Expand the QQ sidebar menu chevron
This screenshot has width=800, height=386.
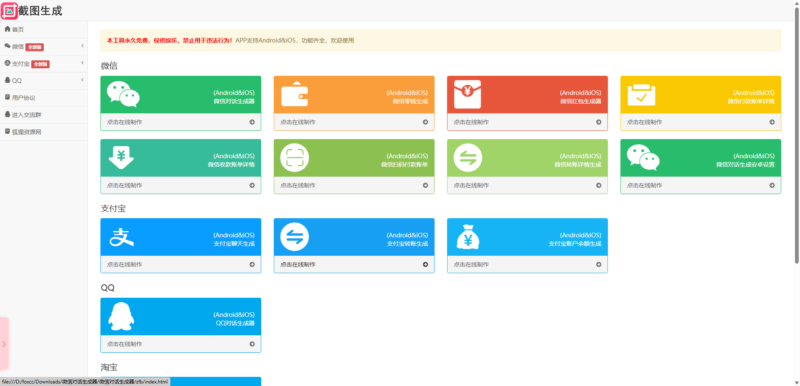82,80
